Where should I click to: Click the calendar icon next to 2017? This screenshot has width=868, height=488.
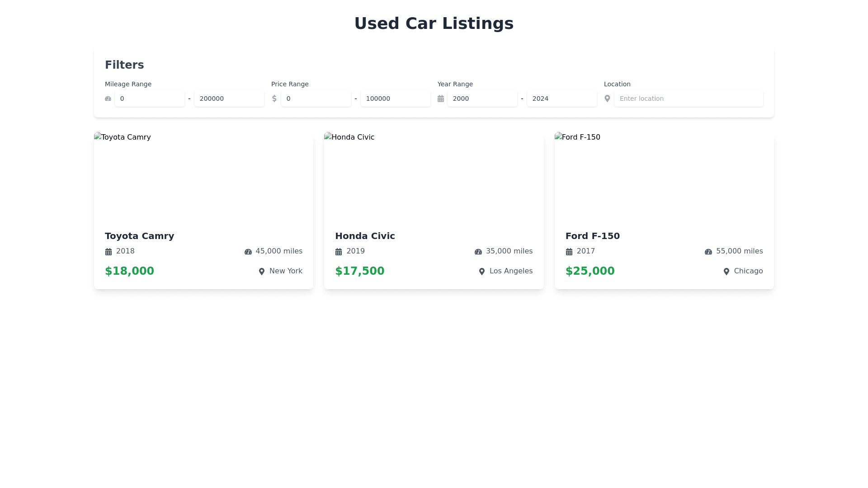point(569,251)
